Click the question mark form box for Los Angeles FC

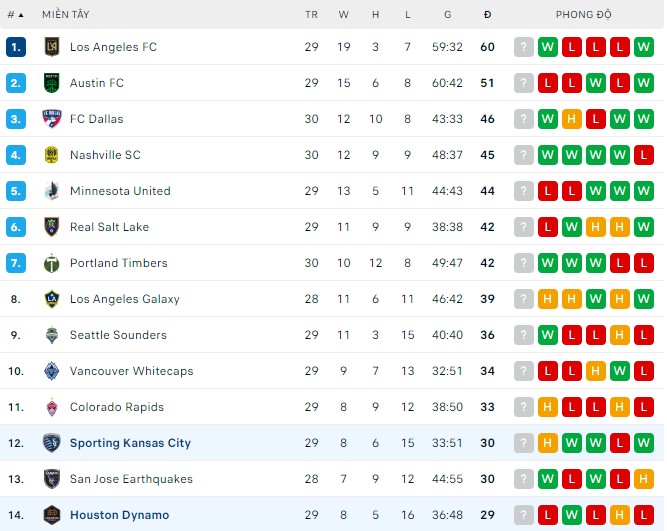coord(524,47)
